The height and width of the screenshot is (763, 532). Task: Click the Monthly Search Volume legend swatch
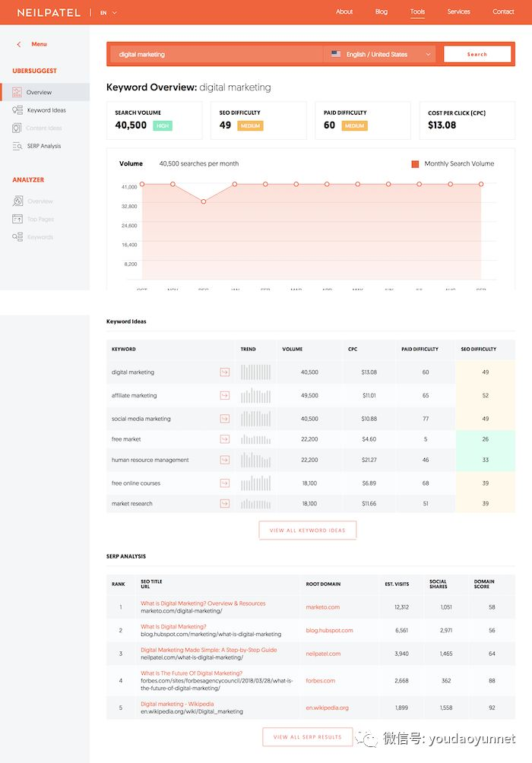click(415, 164)
